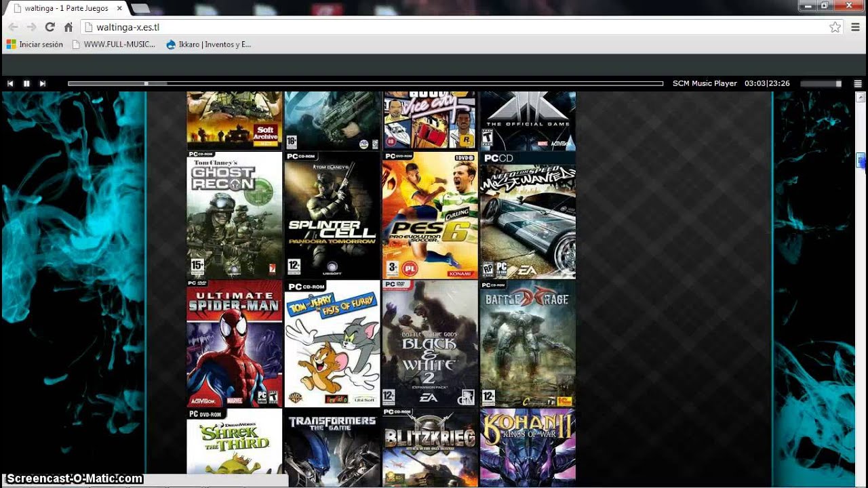Viewport: 868px width, 488px height.
Task: Click the 03:03|23:26 playback time
Action: 767,83
